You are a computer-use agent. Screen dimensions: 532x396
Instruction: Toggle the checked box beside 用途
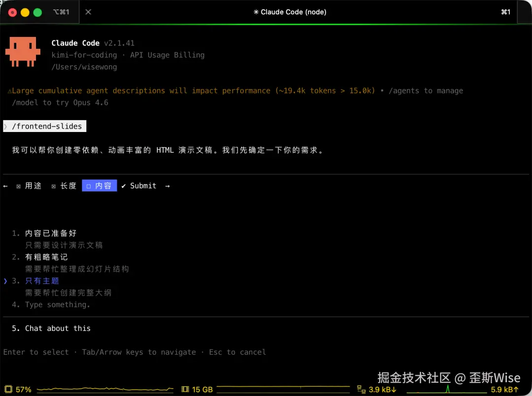[x=18, y=186]
